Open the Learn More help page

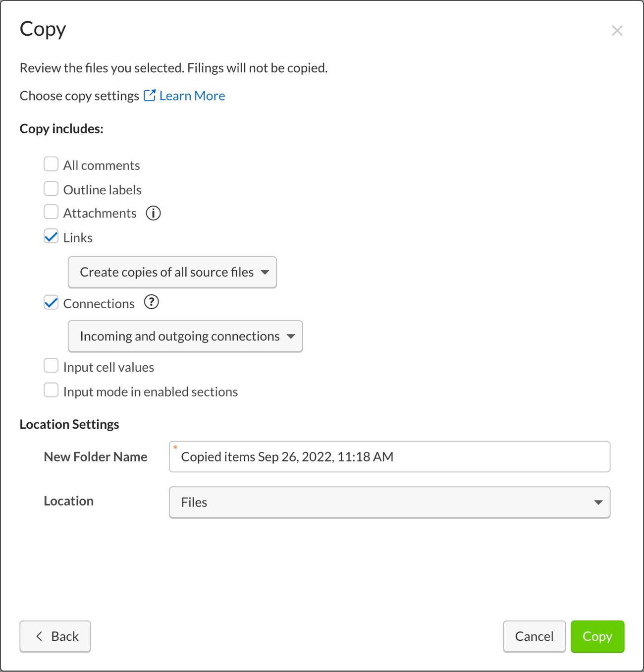coord(191,95)
